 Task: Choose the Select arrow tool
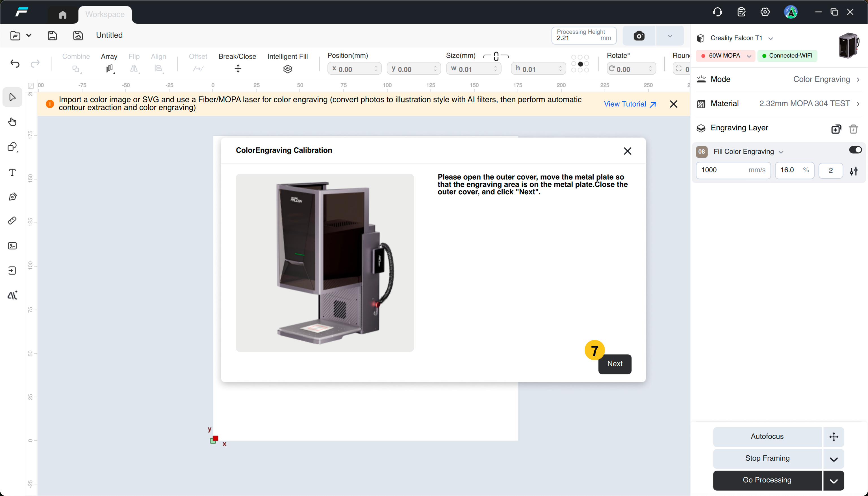click(x=13, y=98)
